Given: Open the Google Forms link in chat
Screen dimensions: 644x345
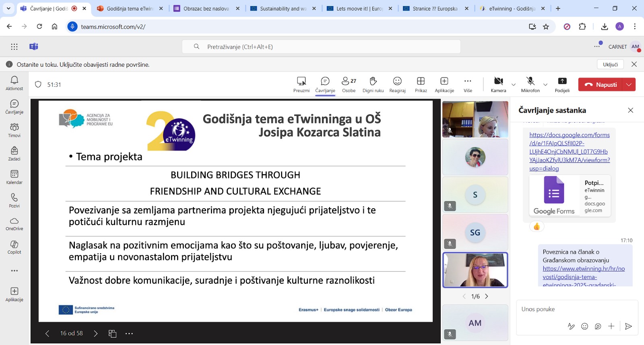Looking at the screenshot, I should coord(570,152).
